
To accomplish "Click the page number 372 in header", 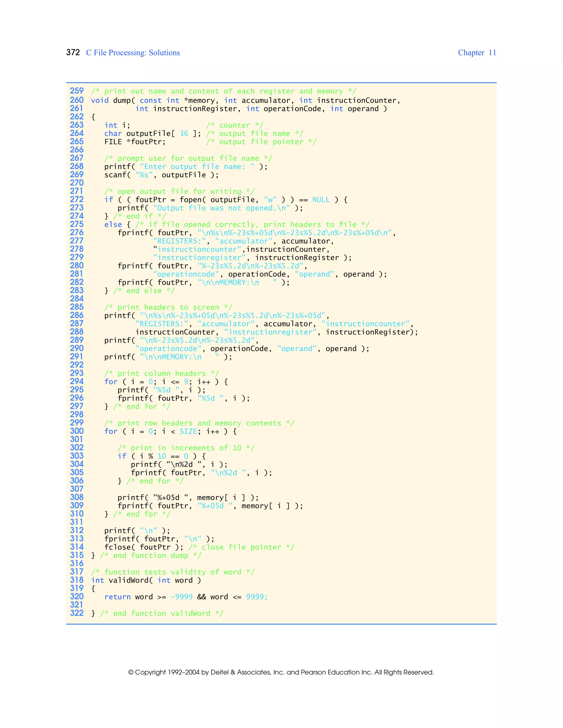I will (73, 52).
